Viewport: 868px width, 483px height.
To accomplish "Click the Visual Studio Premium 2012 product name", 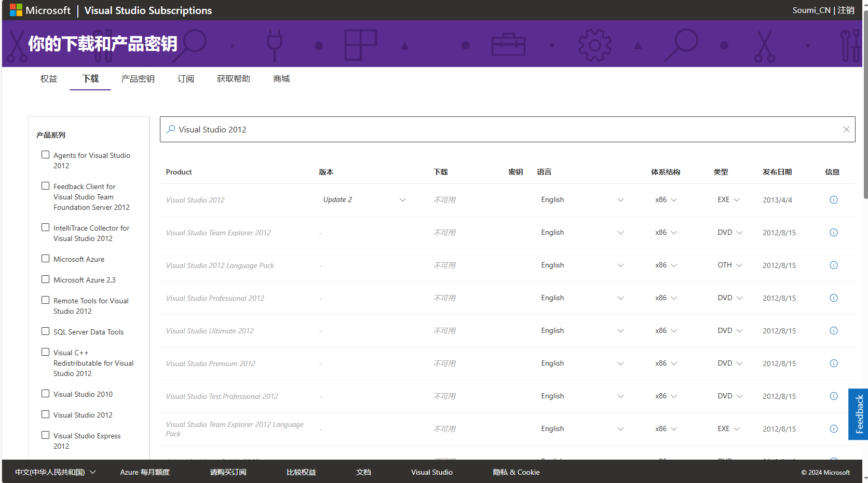I will point(210,364).
